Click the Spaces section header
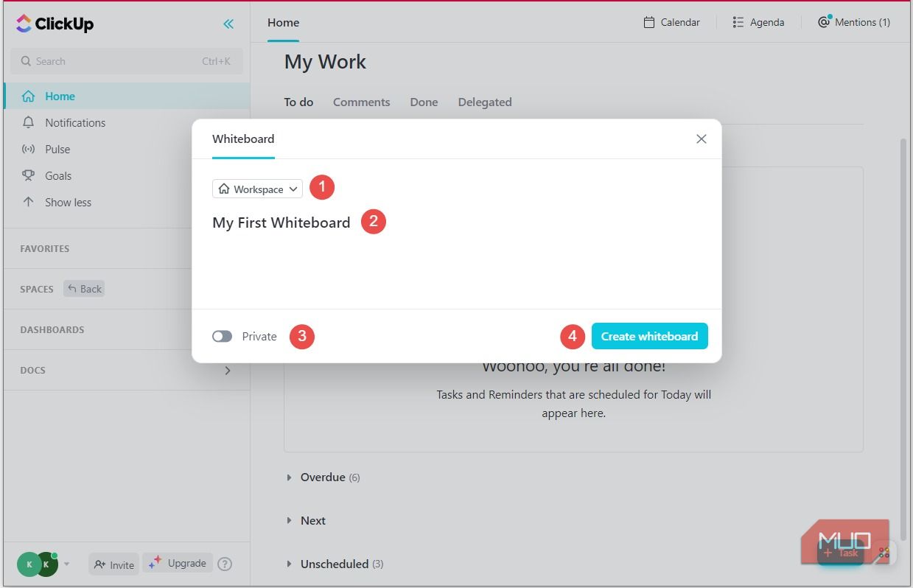This screenshot has height=588, width=913. [37, 289]
